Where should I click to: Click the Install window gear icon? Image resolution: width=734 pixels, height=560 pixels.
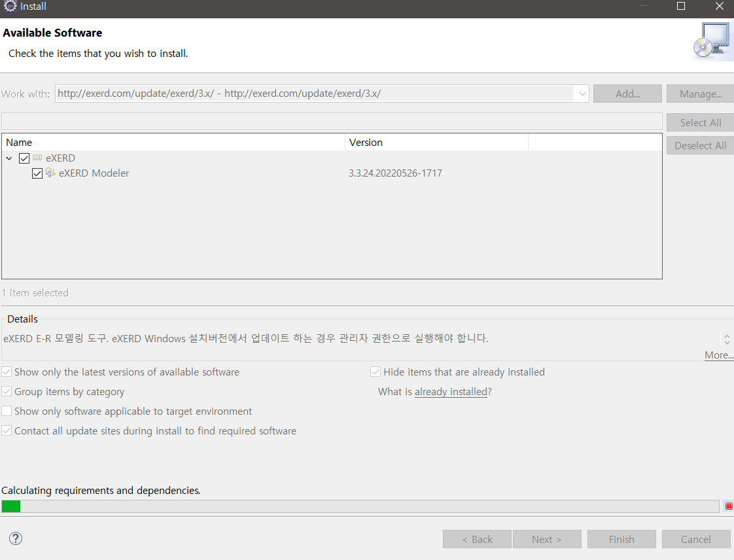click(x=10, y=6)
